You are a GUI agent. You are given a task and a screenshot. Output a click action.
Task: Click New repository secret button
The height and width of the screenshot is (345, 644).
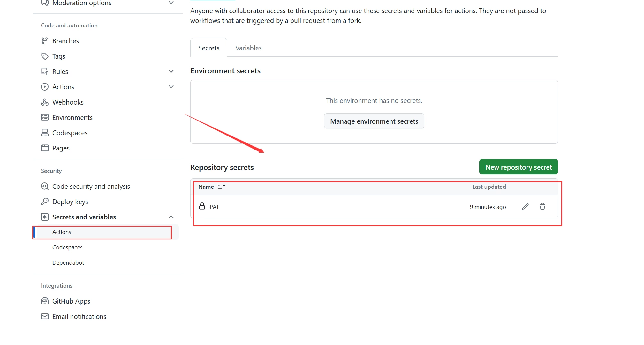point(518,167)
